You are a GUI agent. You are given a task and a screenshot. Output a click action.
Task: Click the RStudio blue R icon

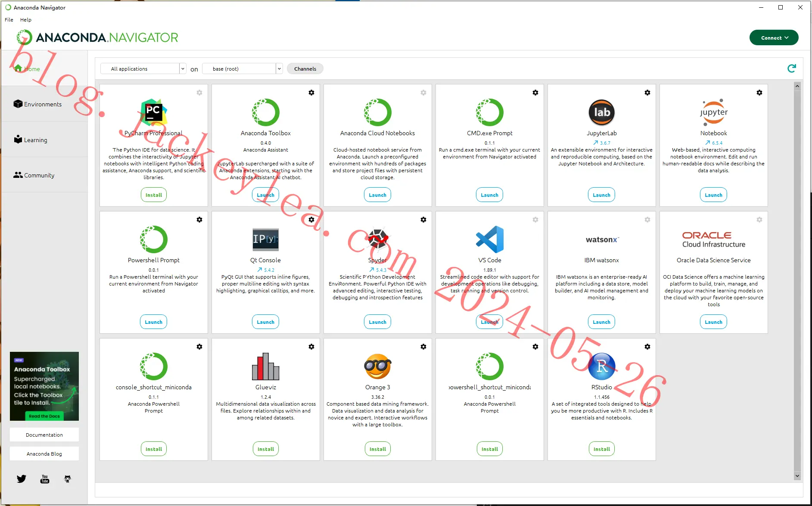coord(602,366)
